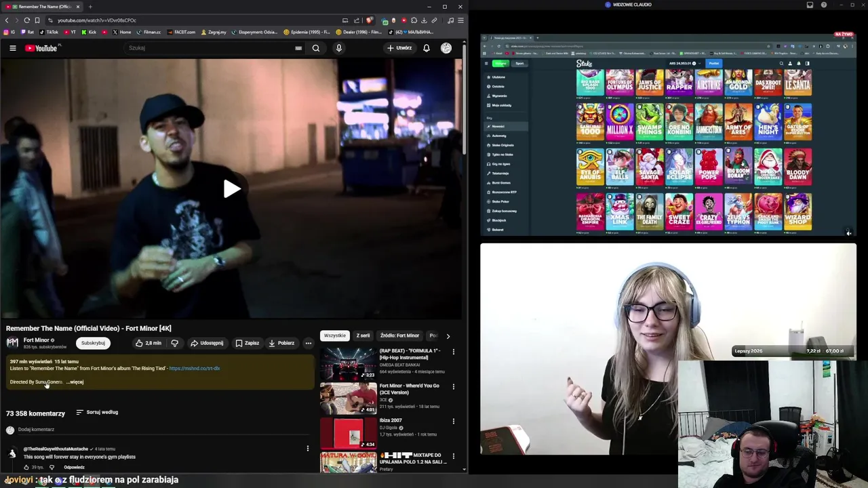Select the Źródło: Fort Minor chip
The width and height of the screenshot is (868, 488).
[x=399, y=335]
